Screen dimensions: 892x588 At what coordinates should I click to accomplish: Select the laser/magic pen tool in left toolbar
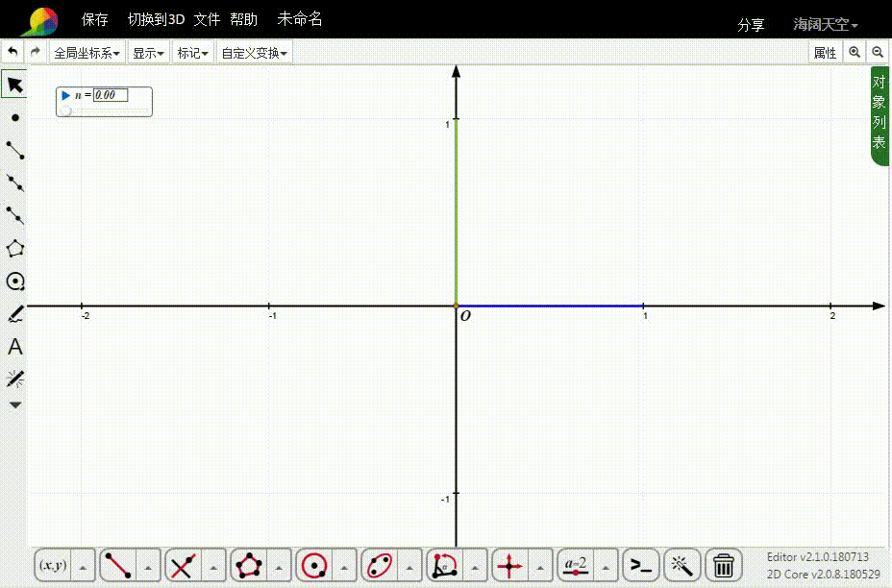tap(15, 379)
